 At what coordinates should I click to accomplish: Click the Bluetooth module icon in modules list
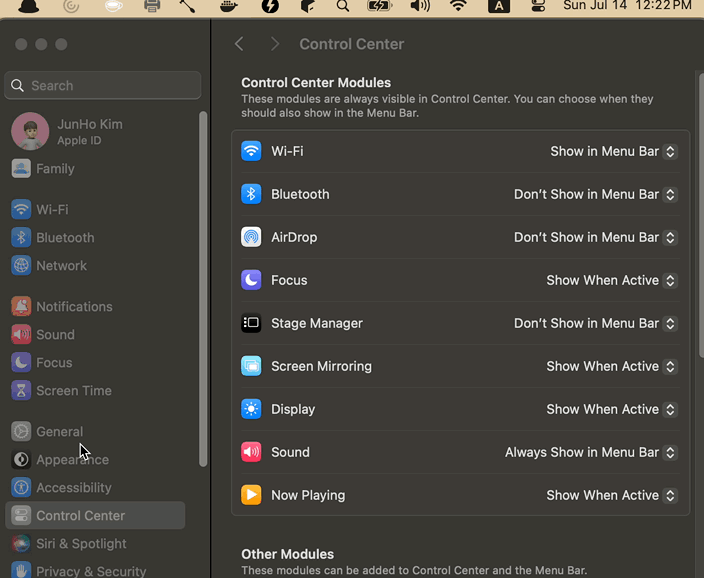(x=251, y=194)
